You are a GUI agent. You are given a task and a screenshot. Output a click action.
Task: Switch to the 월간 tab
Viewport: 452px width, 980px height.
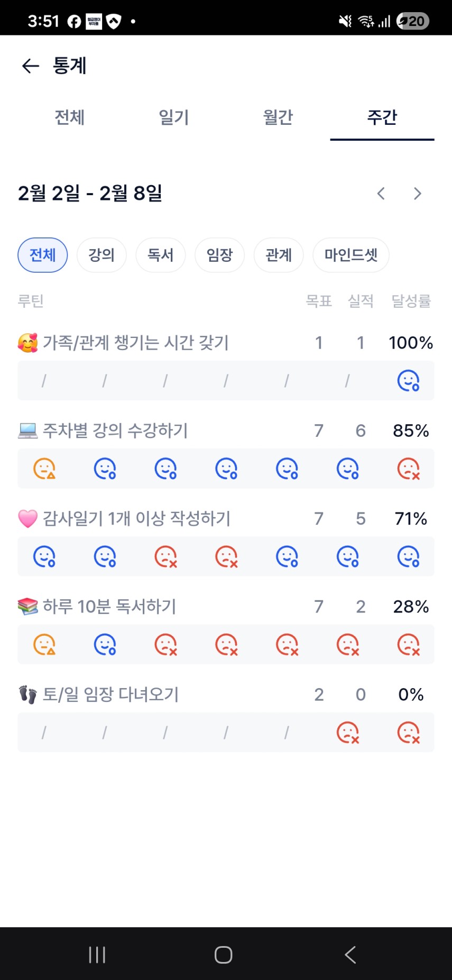pos(278,117)
